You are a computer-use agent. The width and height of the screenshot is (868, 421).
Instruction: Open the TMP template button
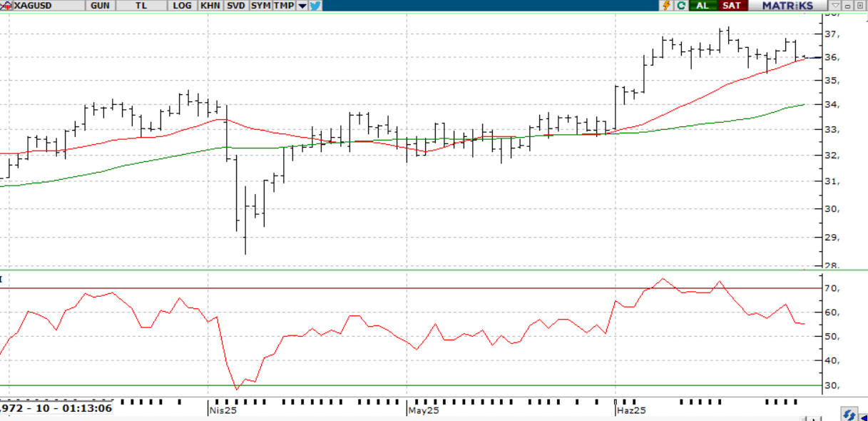[284, 5]
